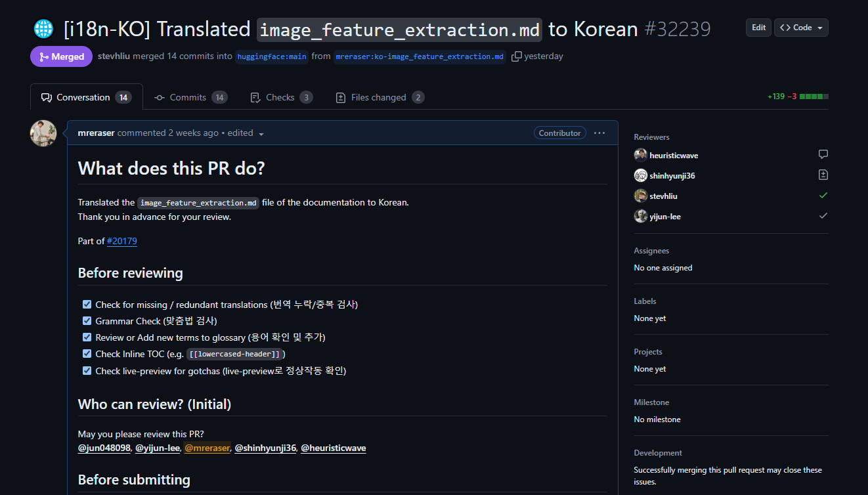Click the Edit title button

[x=758, y=28]
